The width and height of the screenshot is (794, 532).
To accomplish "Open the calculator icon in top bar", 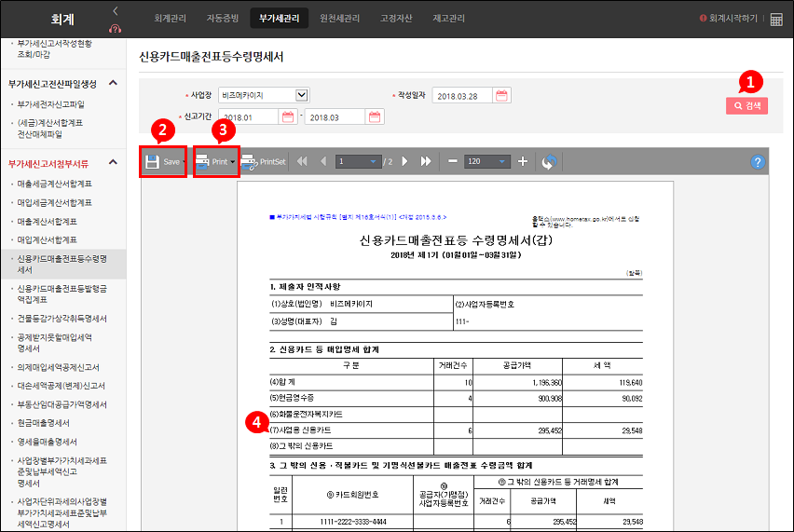I will 776,20.
